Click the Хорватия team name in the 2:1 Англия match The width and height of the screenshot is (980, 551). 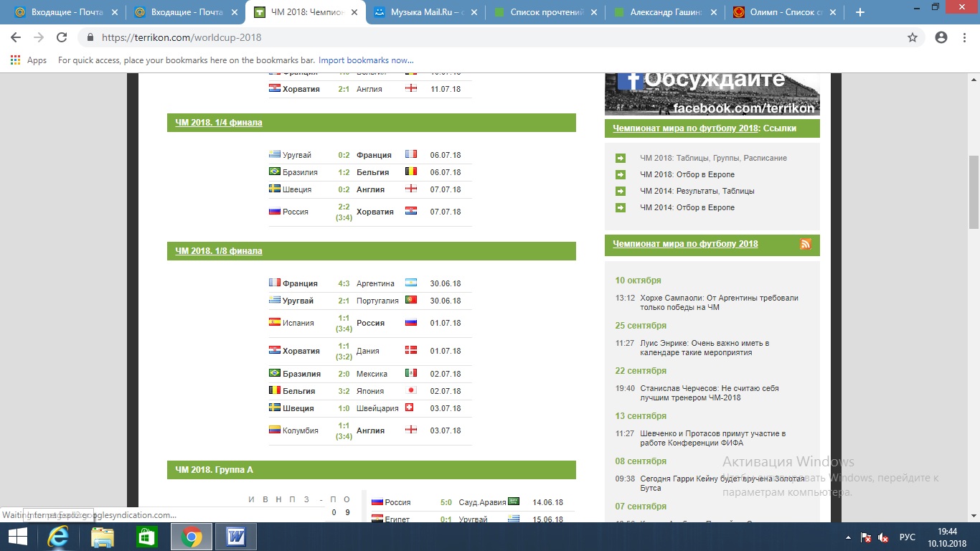301,89
